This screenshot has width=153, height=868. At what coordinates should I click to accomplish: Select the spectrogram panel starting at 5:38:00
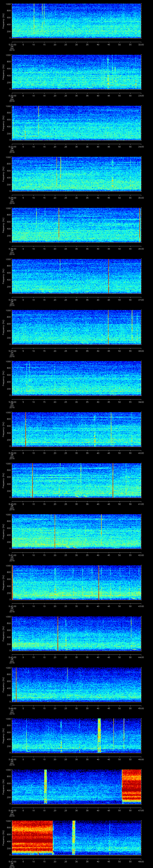[76, 378]
